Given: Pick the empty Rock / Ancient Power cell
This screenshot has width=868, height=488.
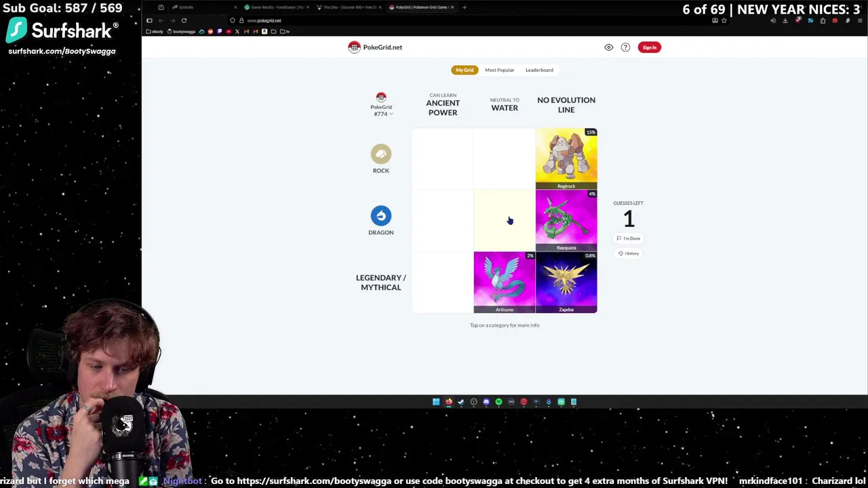Looking at the screenshot, I should [443, 159].
